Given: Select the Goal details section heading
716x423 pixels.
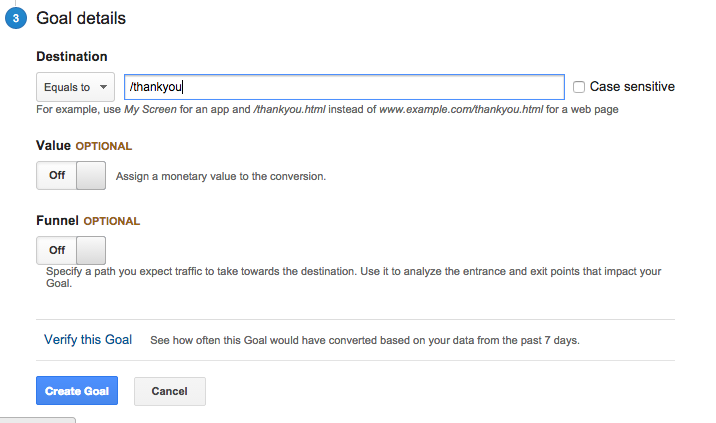Looking at the screenshot, I should (x=81, y=18).
